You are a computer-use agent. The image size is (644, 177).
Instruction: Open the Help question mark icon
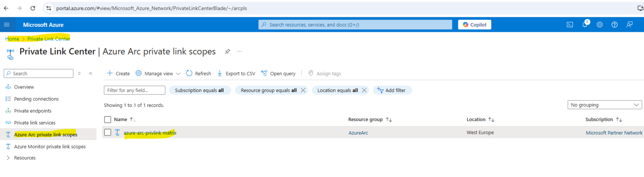pyautogui.click(x=614, y=25)
